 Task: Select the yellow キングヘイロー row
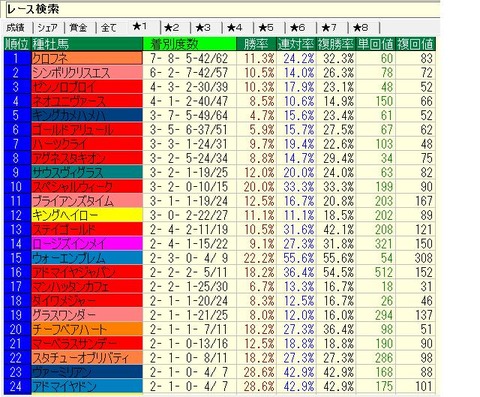tap(87, 215)
